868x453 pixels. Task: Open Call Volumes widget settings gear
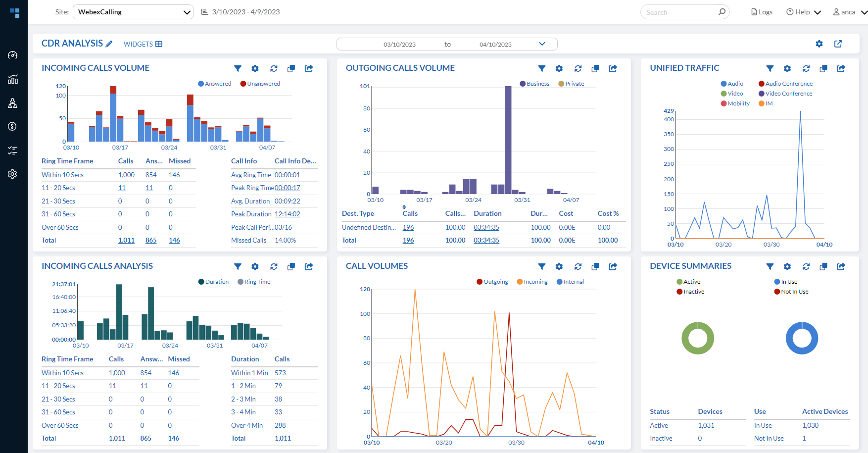tap(559, 266)
